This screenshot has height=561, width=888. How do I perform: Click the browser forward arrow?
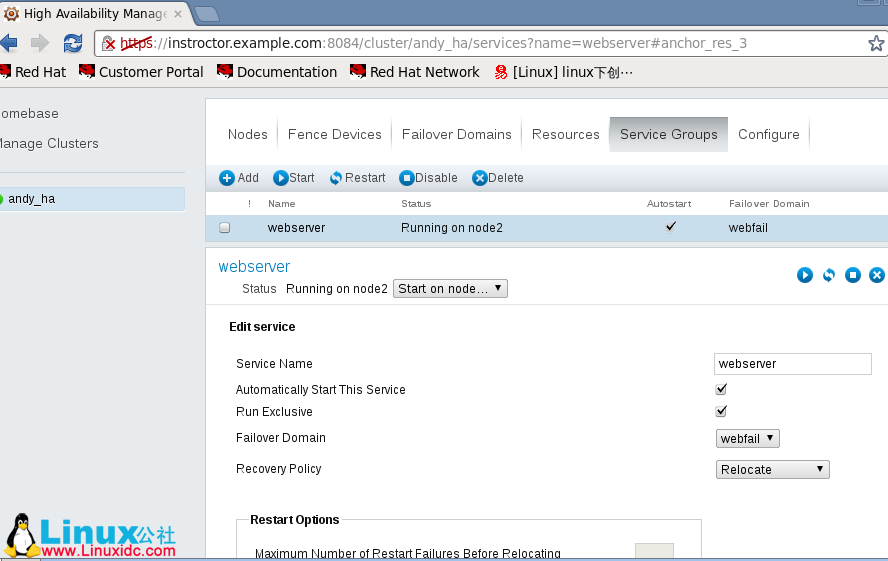tap(40, 42)
